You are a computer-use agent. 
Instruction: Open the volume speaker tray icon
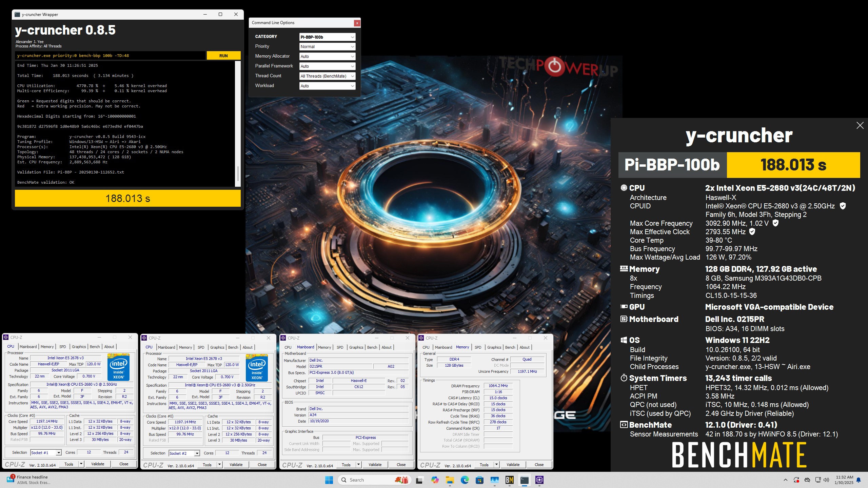pyautogui.click(x=826, y=480)
